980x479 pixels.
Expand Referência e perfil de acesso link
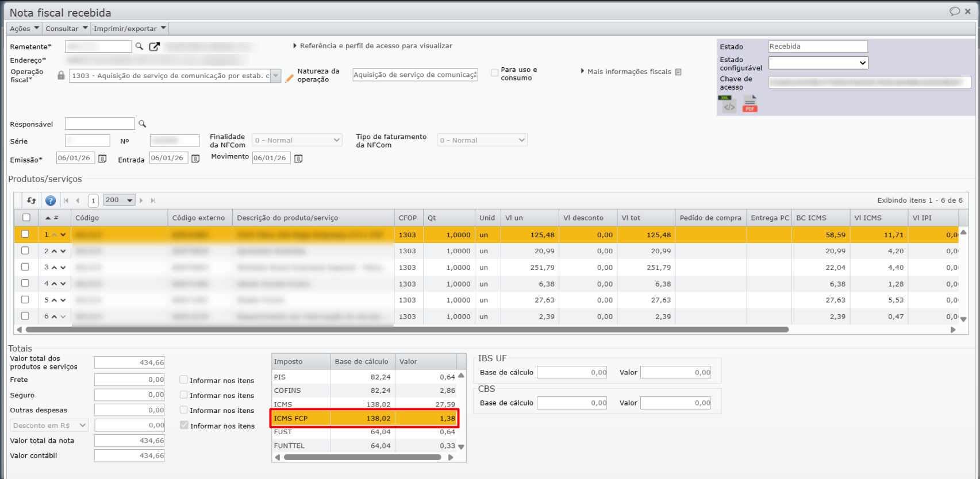coord(375,46)
